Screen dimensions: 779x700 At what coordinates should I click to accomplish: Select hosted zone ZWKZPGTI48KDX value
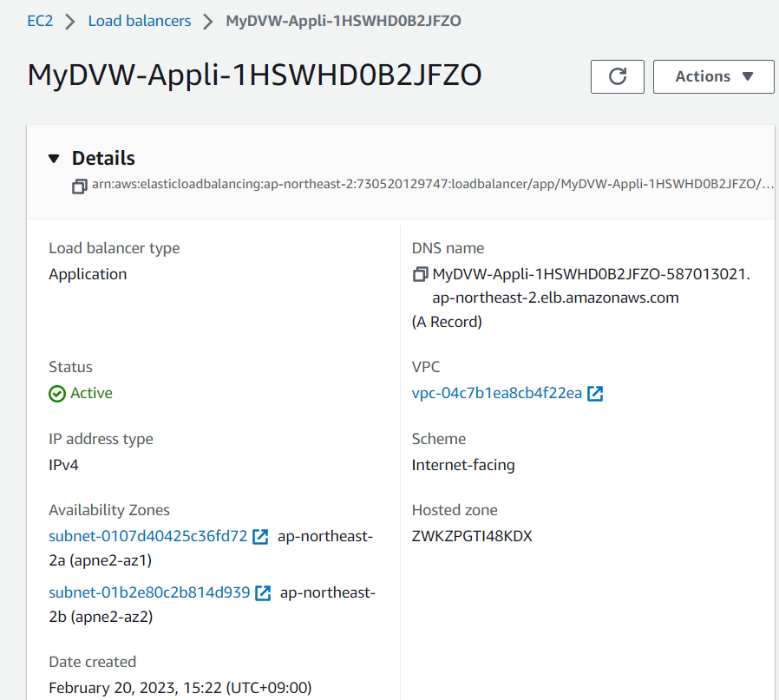pyautogui.click(x=472, y=536)
